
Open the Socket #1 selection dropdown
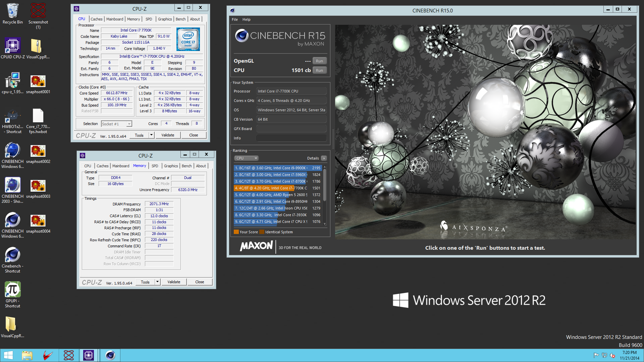tap(116, 124)
